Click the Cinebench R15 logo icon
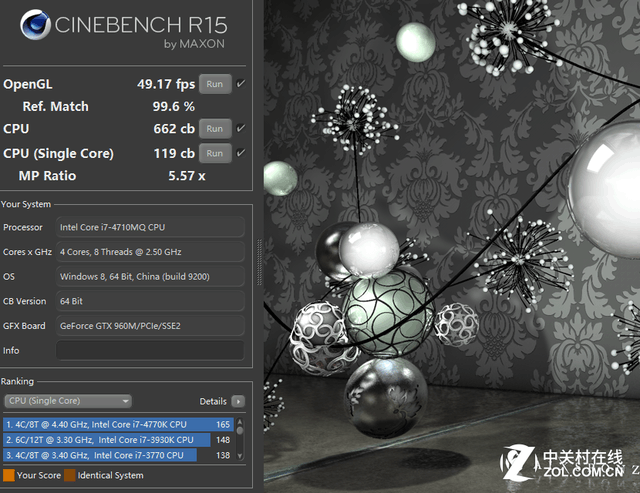 click(x=35, y=24)
